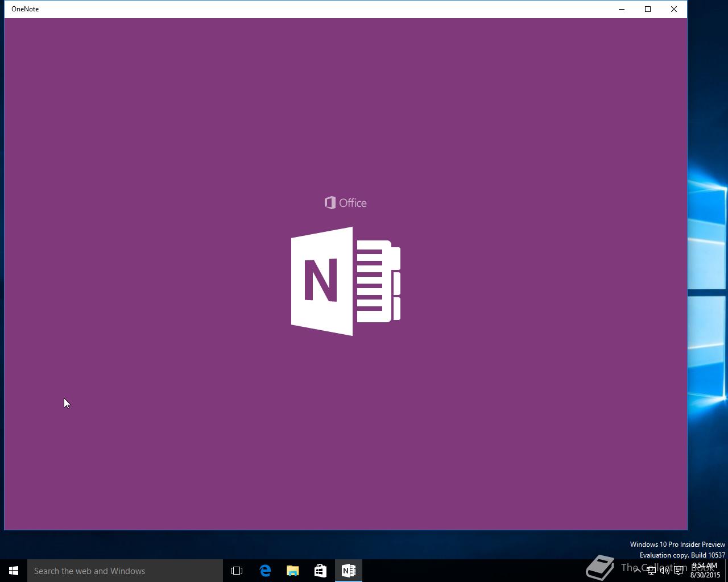The height and width of the screenshot is (582, 728).
Task: Click the 'Search the web and Windows' box
Action: click(125, 571)
